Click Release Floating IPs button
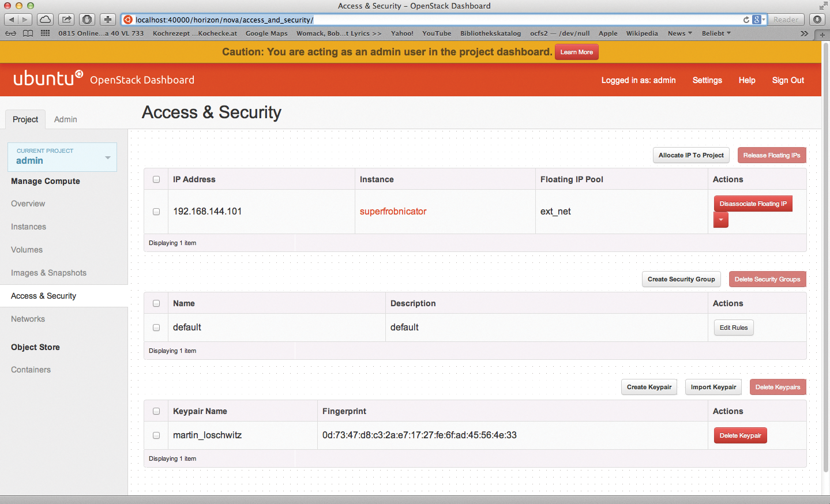Image resolution: width=830 pixels, height=504 pixels. click(x=772, y=155)
